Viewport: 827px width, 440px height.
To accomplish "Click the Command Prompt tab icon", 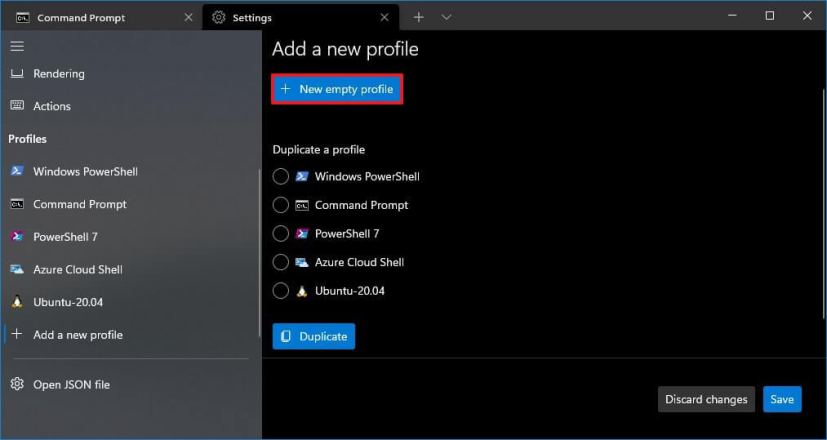I will pyautogui.click(x=23, y=17).
